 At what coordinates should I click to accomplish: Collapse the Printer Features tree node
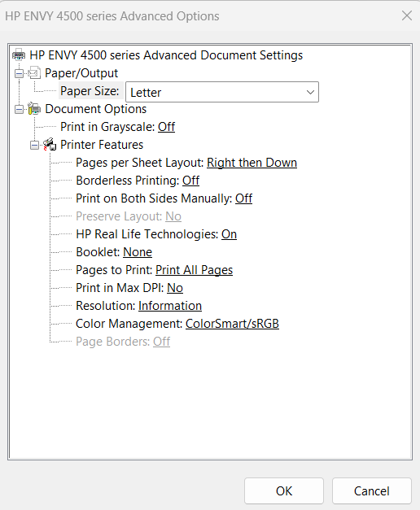point(34,145)
